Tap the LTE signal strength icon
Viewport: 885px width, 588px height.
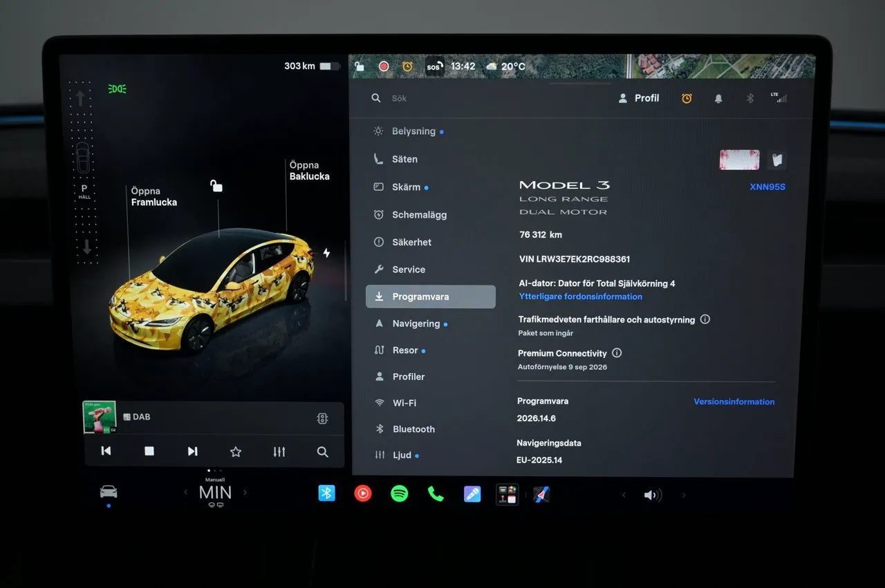coord(779,97)
